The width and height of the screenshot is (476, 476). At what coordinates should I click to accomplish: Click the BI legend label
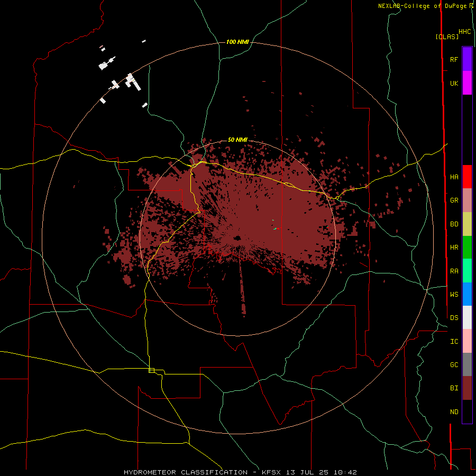[x=454, y=388]
